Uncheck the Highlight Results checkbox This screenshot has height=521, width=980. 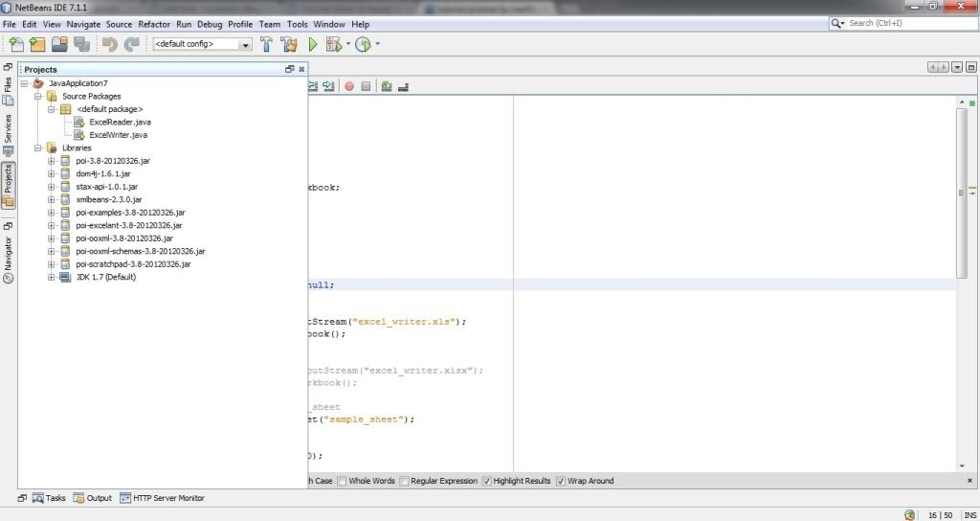click(x=487, y=481)
